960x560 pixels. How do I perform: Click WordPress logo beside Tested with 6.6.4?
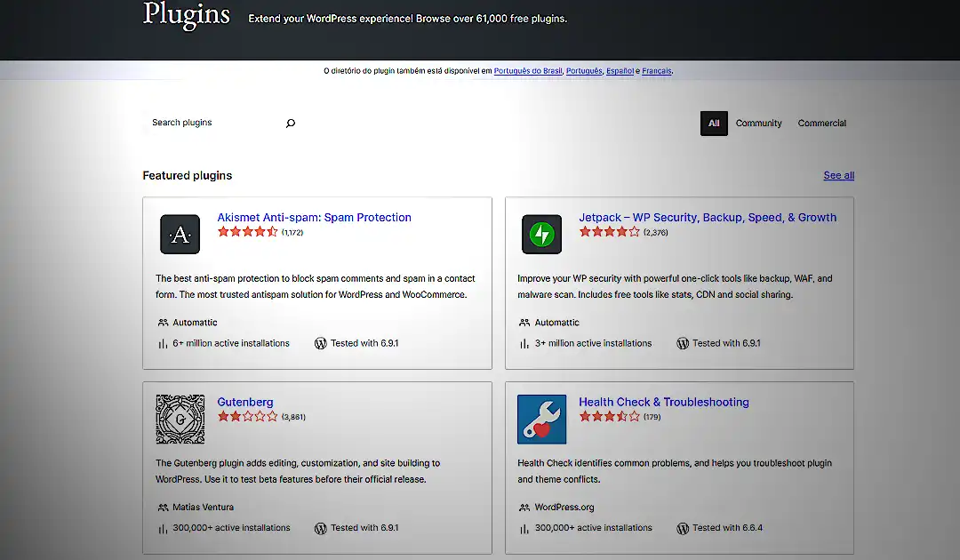(683, 528)
